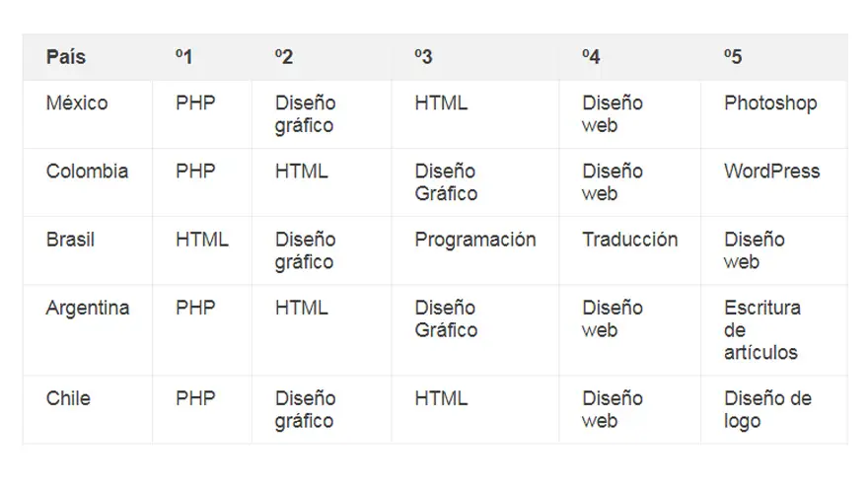
Task: Click the País column header
Action: (x=66, y=57)
